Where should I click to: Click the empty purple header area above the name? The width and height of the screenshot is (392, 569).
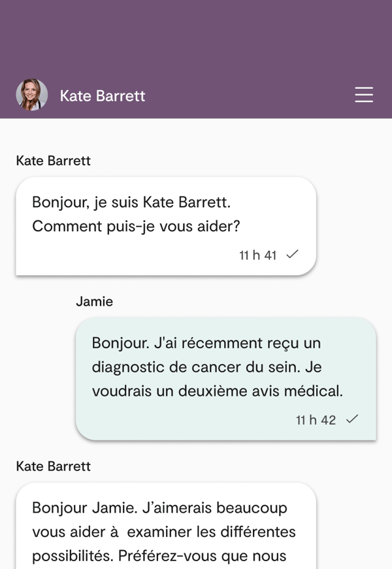(x=196, y=36)
